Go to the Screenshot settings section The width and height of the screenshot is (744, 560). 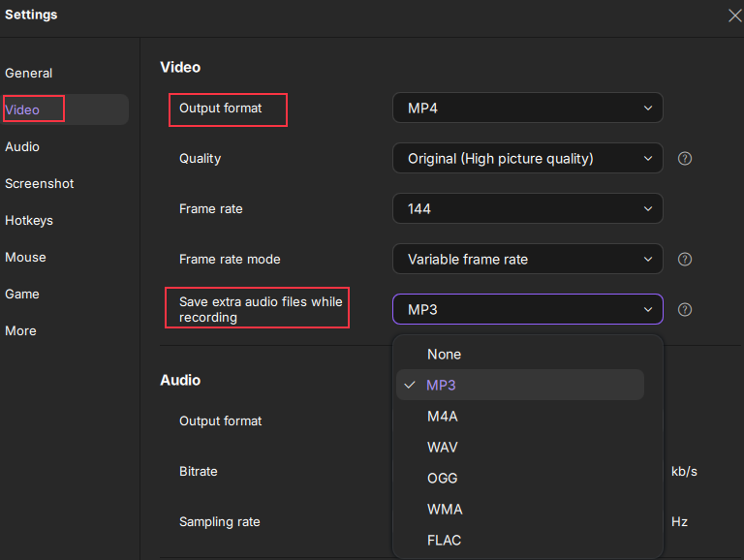click(40, 183)
